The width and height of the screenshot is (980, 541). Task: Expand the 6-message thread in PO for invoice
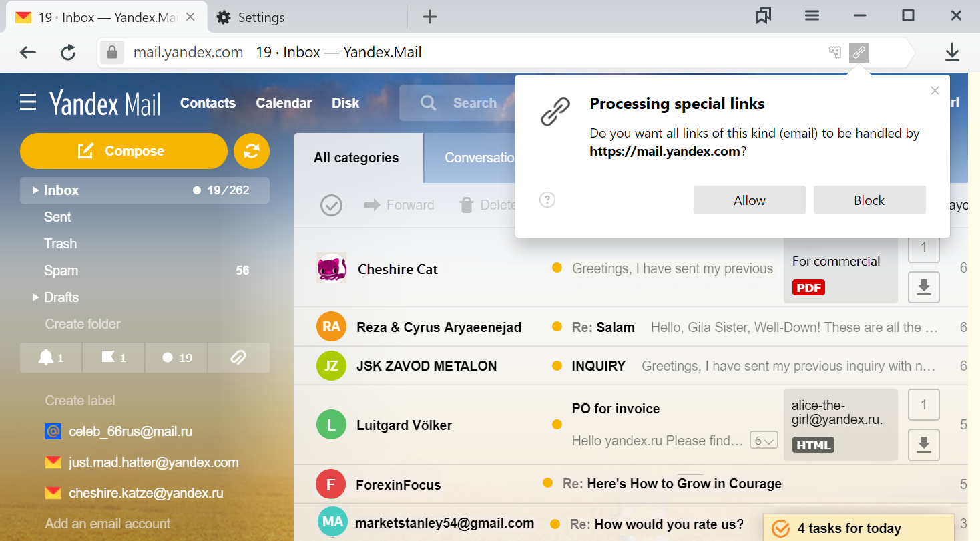[764, 440]
